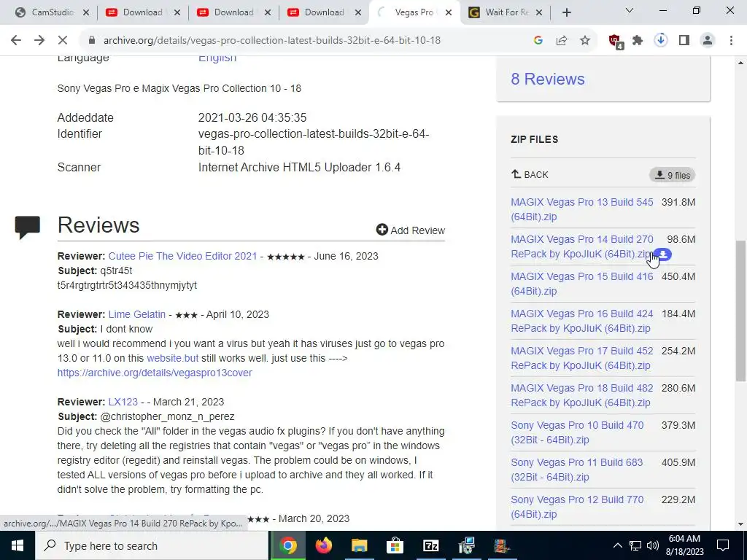
Task: Launch Firefox from the taskbar
Action: click(324, 545)
